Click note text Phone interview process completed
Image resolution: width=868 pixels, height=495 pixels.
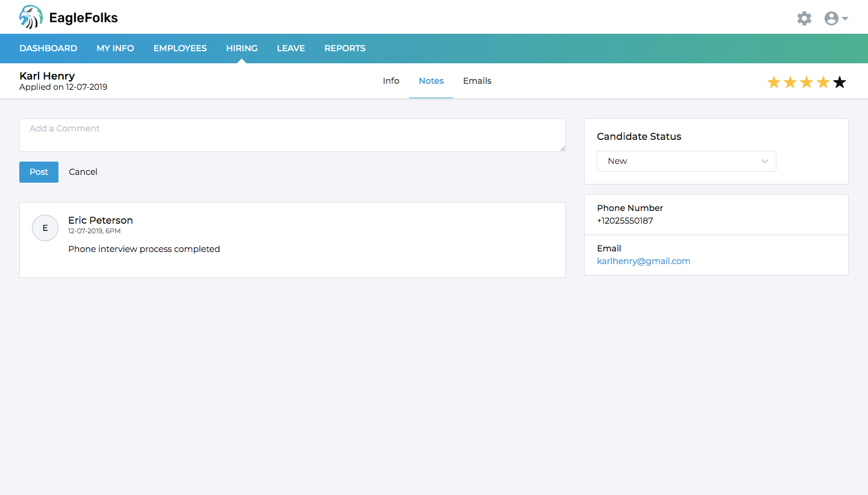pyautogui.click(x=144, y=249)
